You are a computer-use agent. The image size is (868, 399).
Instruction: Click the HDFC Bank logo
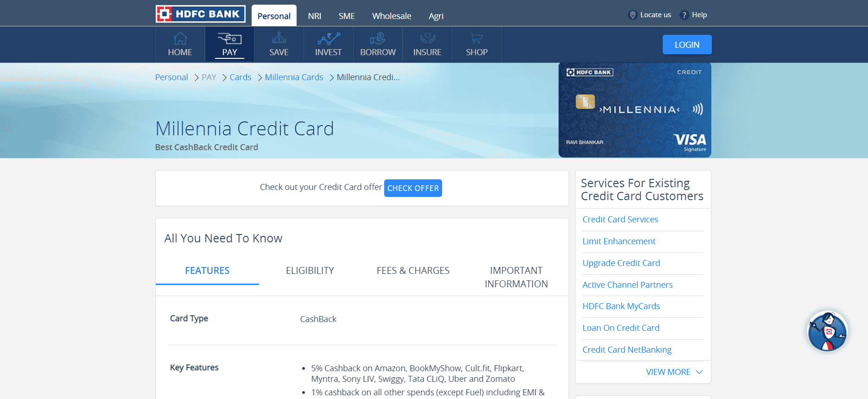pos(200,14)
